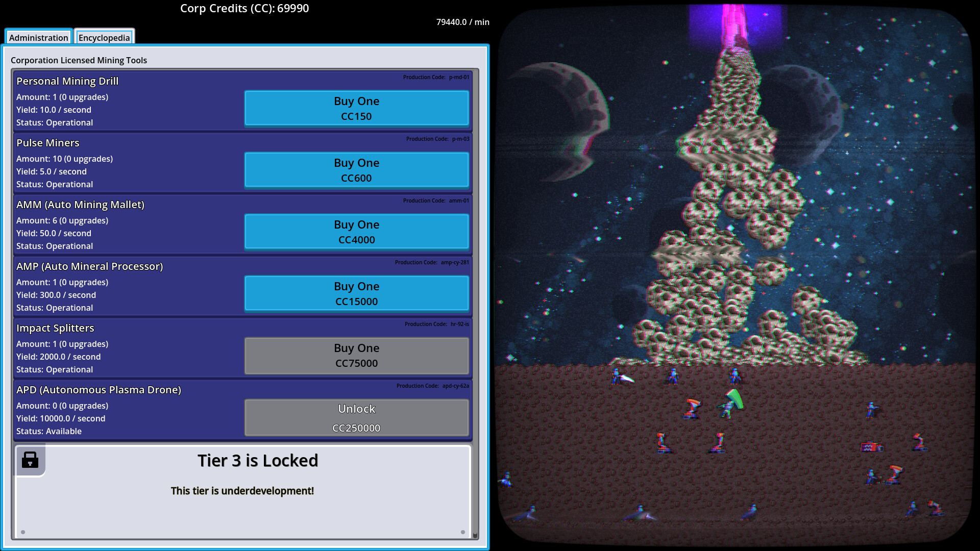Open the Administration tab
Screen dimensions: 980x551
point(38,37)
